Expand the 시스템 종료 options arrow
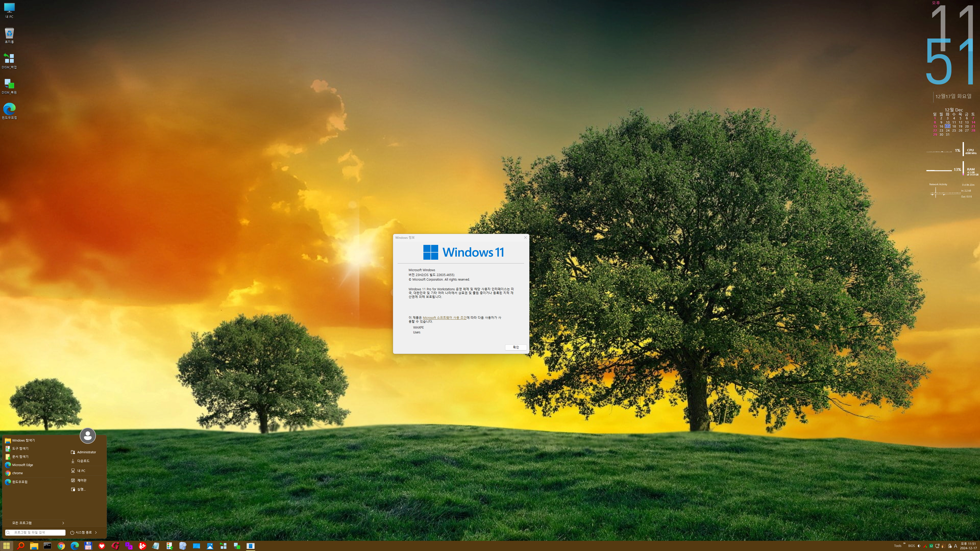The width and height of the screenshot is (980, 551). [x=96, y=532]
